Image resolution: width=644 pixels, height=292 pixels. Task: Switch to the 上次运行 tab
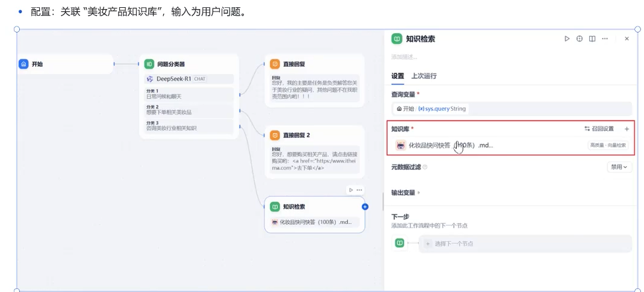[x=424, y=76]
